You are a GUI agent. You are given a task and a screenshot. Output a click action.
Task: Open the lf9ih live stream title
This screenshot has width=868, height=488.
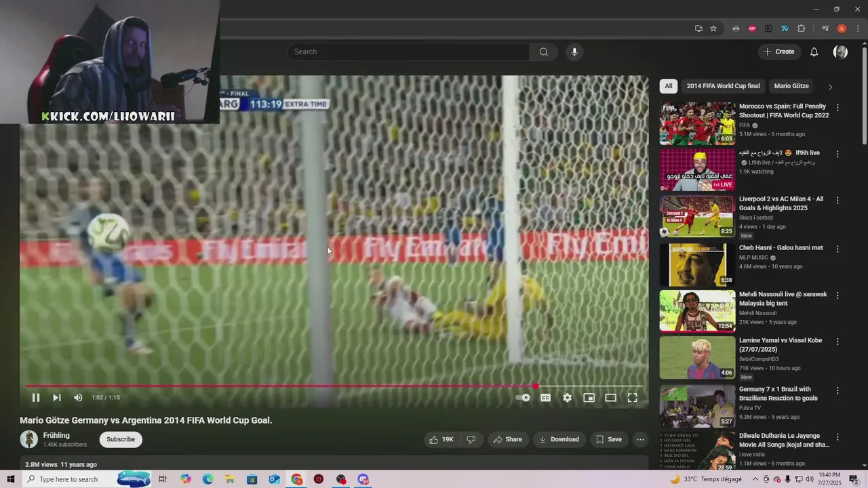[779, 153]
